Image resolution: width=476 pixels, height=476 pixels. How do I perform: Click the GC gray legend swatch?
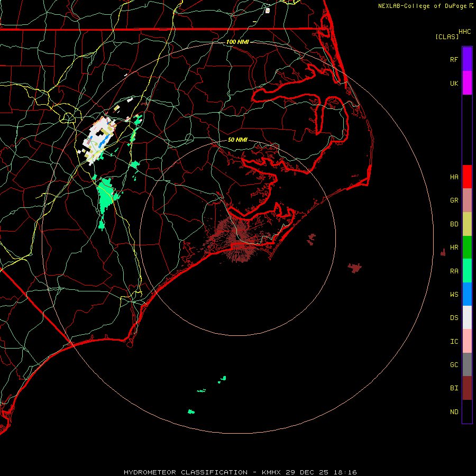pyautogui.click(x=467, y=364)
